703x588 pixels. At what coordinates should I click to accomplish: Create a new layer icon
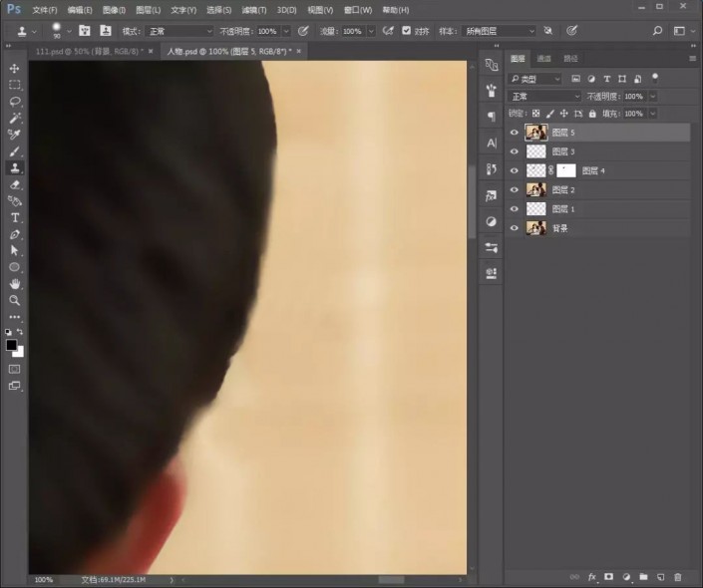coord(660,577)
